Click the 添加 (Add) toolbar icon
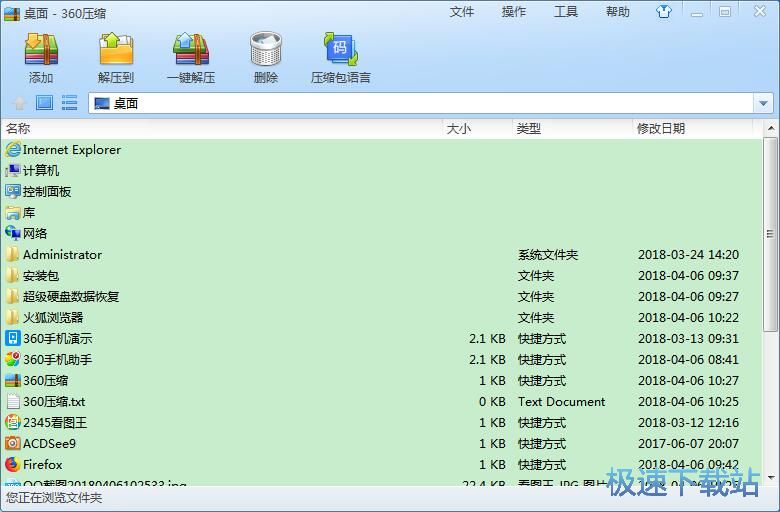 click(41, 49)
